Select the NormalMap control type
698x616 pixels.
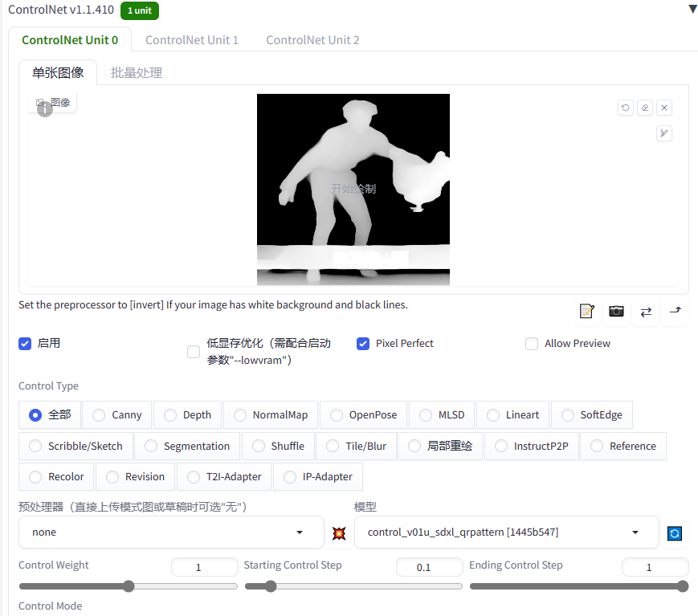click(271, 415)
